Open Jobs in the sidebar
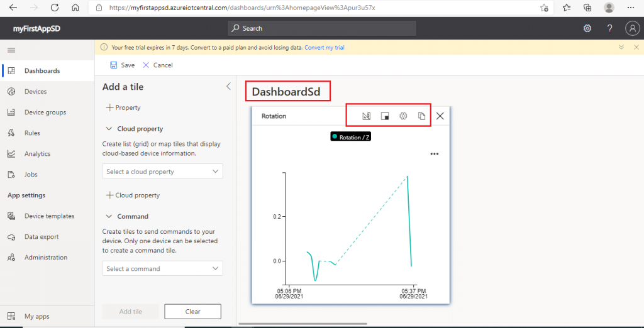Viewport: 644px width, 328px height. 47,175
